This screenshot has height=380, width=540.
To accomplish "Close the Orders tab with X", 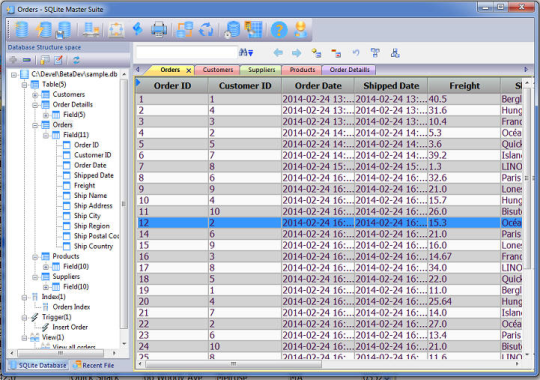I will (188, 70).
